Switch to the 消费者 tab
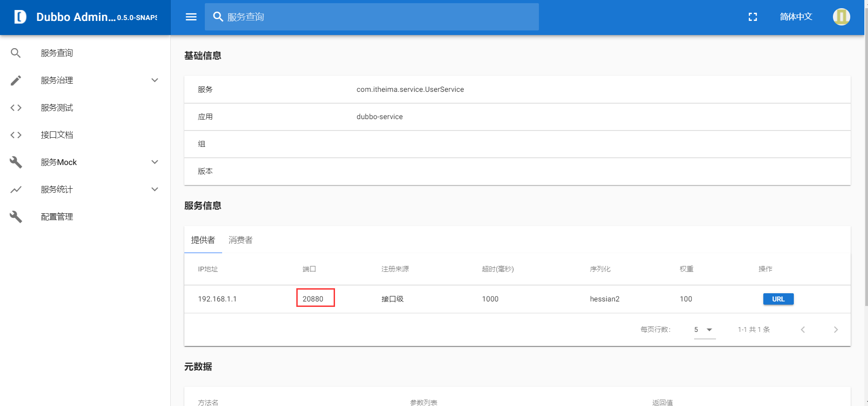Viewport: 868px width, 406px height. coord(240,240)
